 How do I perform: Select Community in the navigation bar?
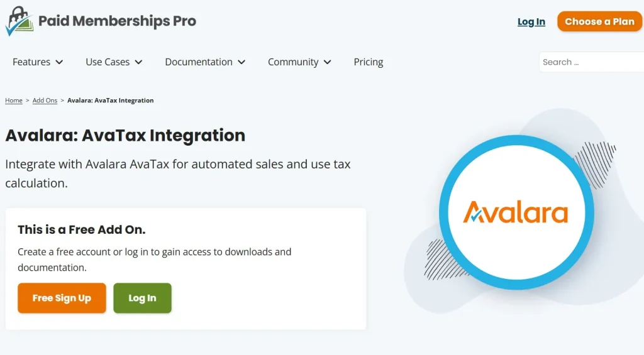tap(293, 62)
